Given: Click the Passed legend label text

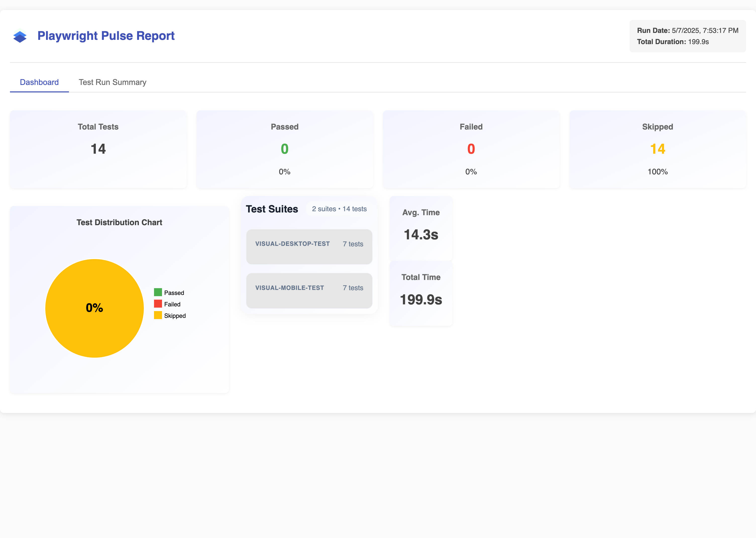Looking at the screenshot, I should (x=174, y=293).
